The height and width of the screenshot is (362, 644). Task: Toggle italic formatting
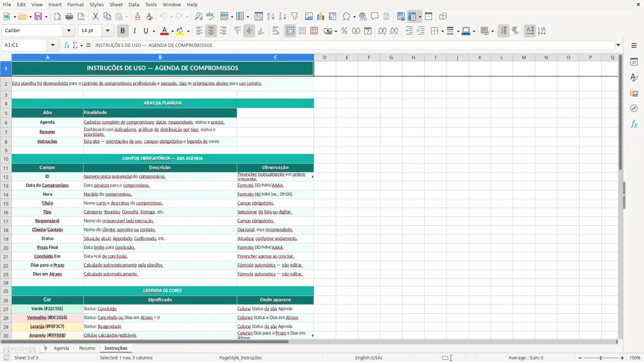(134, 31)
